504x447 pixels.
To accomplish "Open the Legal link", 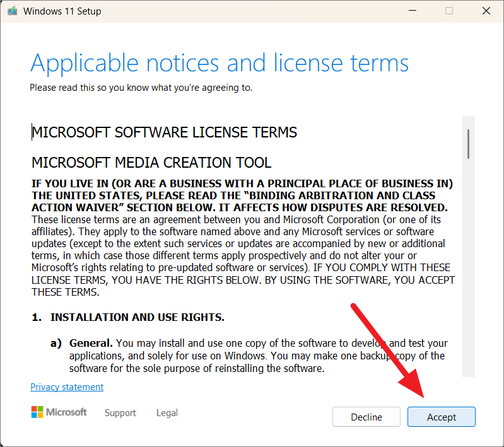I will [167, 412].
